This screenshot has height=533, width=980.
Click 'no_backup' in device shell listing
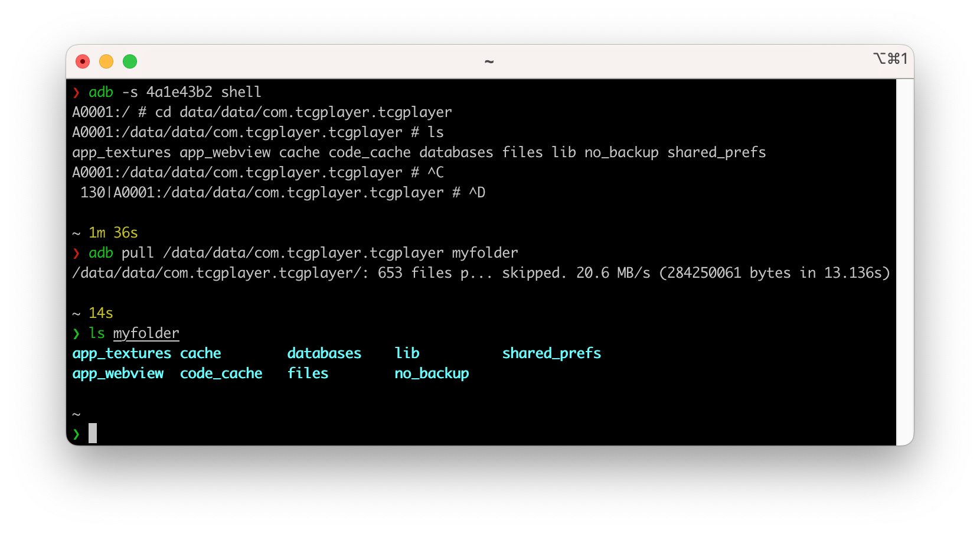tap(622, 152)
